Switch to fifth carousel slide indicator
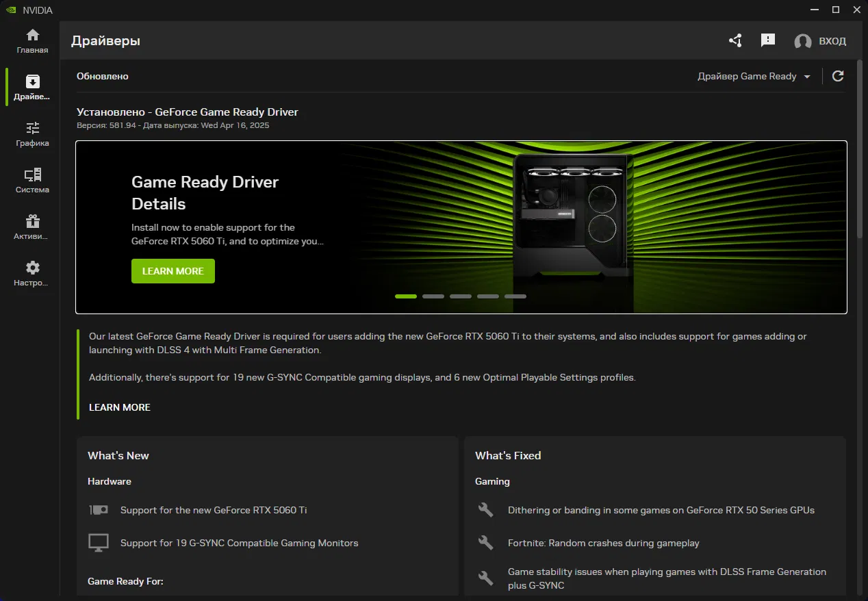Image resolution: width=868 pixels, height=601 pixels. [515, 296]
